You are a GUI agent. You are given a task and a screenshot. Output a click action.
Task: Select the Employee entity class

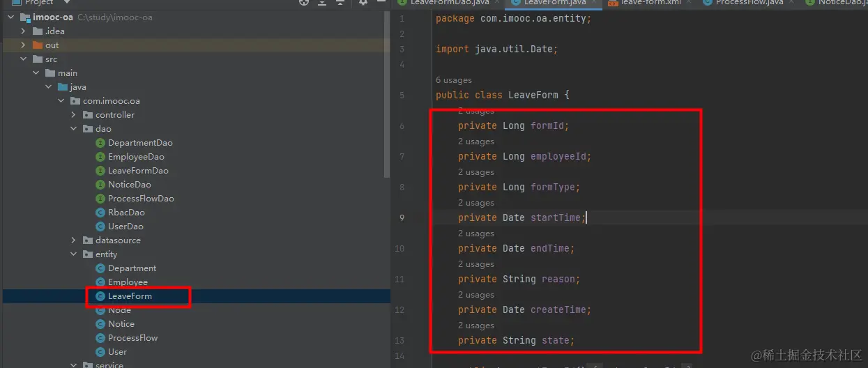(128, 282)
